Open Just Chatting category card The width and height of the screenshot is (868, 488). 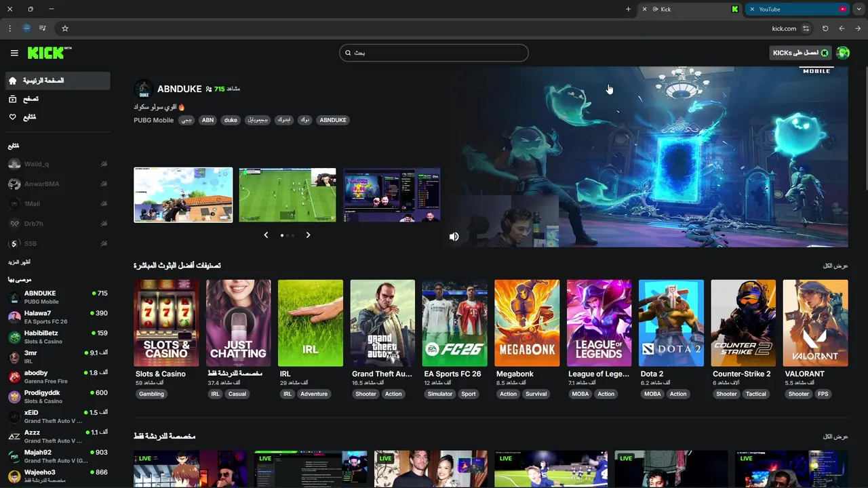pos(238,323)
